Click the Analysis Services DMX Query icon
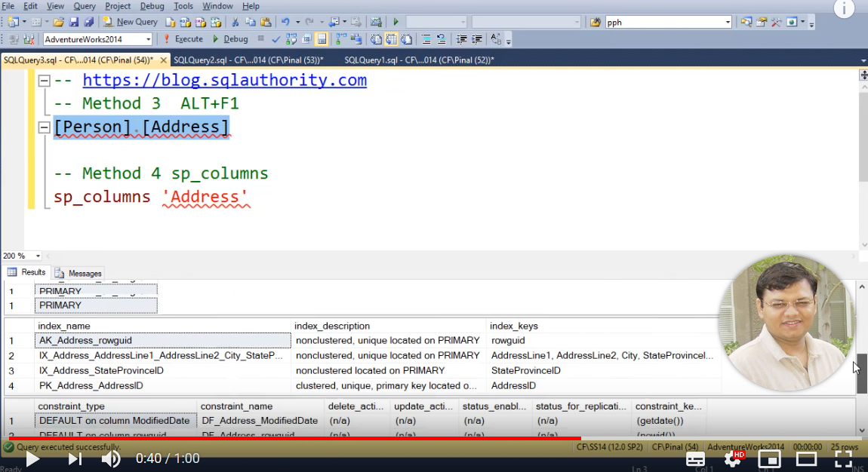 (200, 22)
